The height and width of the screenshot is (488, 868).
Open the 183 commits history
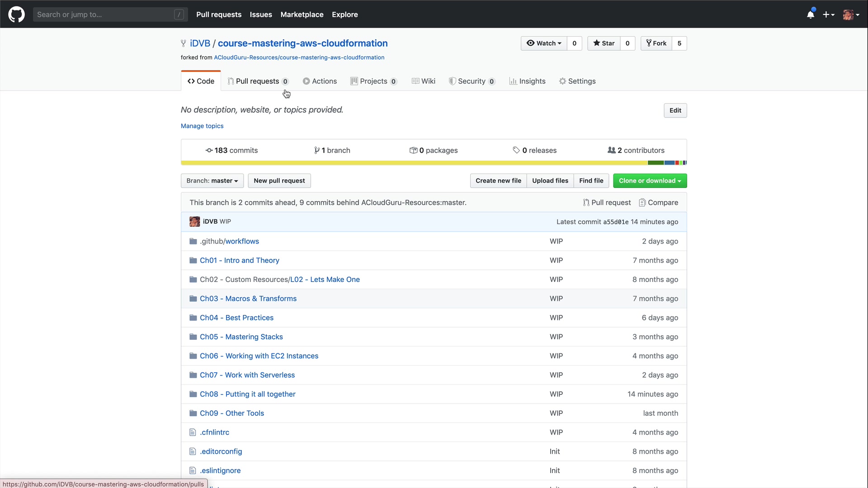pyautogui.click(x=231, y=150)
